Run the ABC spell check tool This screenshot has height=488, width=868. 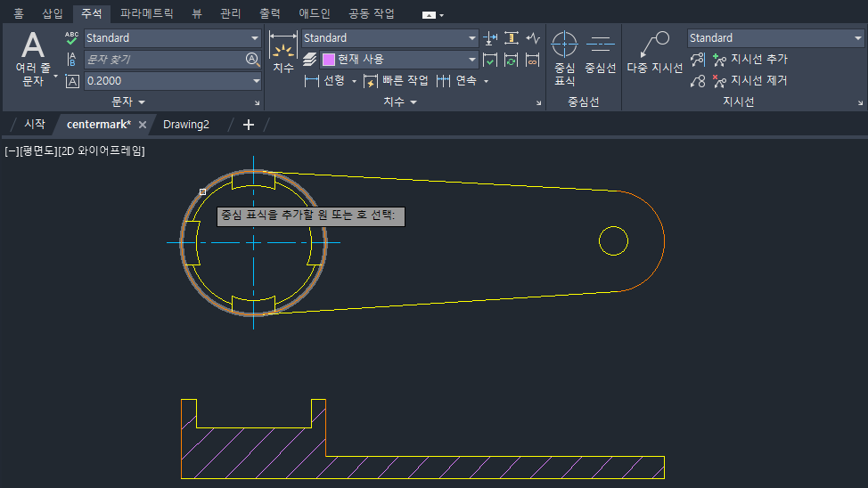[x=71, y=38]
